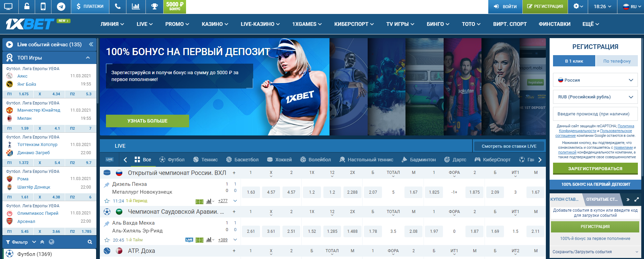Click the promo code input field
Viewport: 644px width, 259px height.
[x=595, y=114]
